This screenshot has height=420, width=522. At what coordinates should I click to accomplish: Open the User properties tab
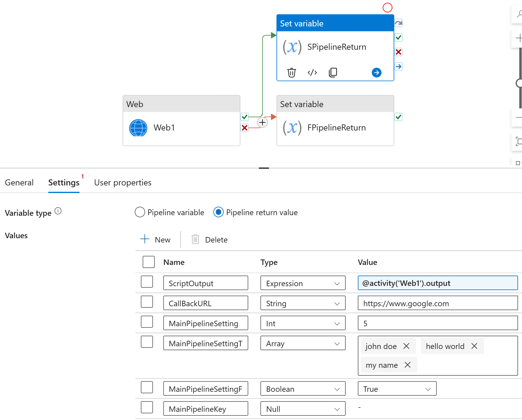pyautogui.click(x=123, y=182)
